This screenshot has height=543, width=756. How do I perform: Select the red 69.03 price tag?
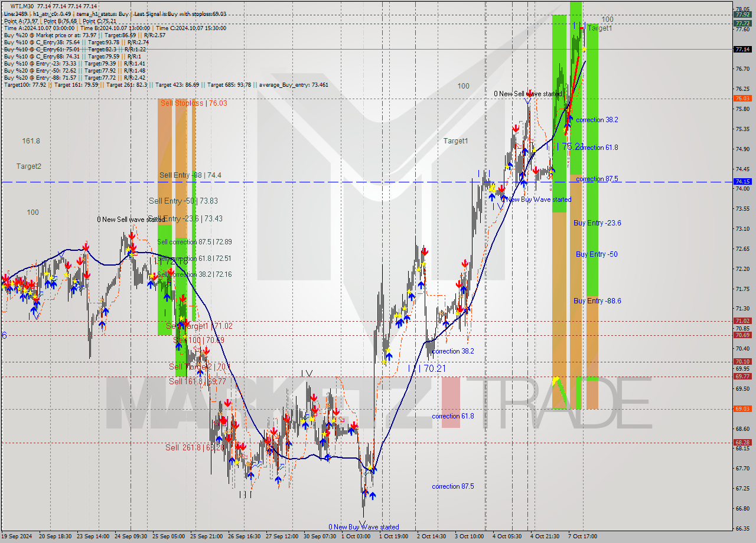pos(742,409)
